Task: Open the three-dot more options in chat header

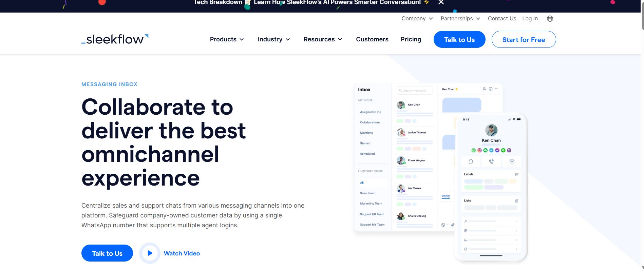Action: point(497,89)
